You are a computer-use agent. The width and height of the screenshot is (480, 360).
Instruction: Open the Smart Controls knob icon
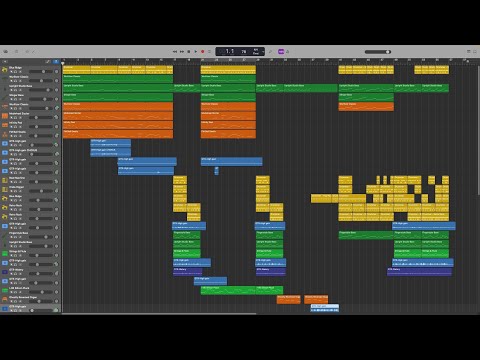tap(27, 52)
